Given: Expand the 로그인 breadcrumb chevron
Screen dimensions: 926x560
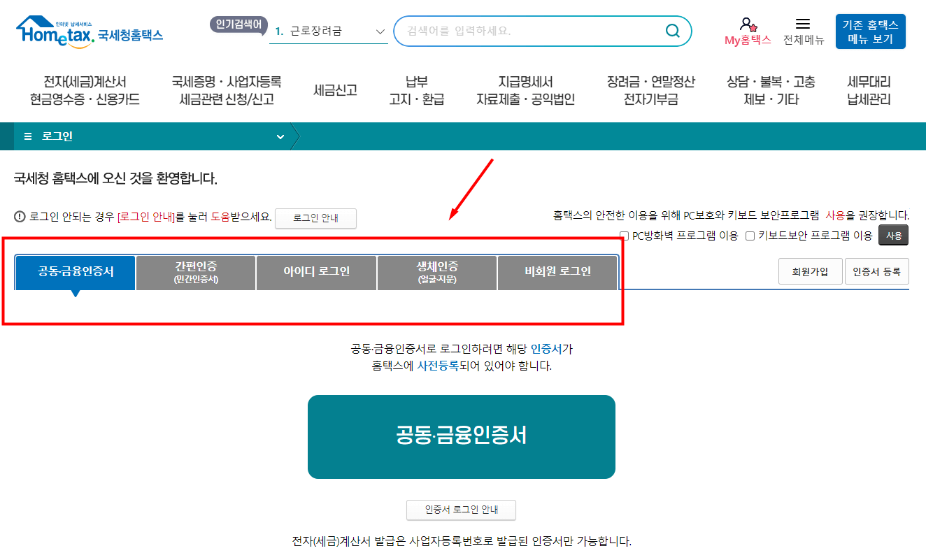Looking at the screenshot, I should click(x=280, y=136).
